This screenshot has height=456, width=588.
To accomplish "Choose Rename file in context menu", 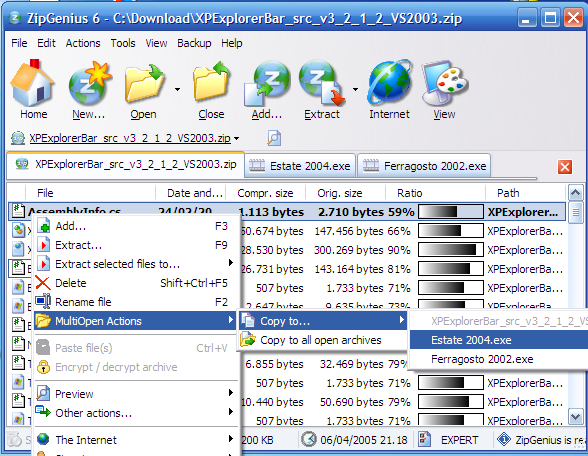I will (x=136, y=302).
